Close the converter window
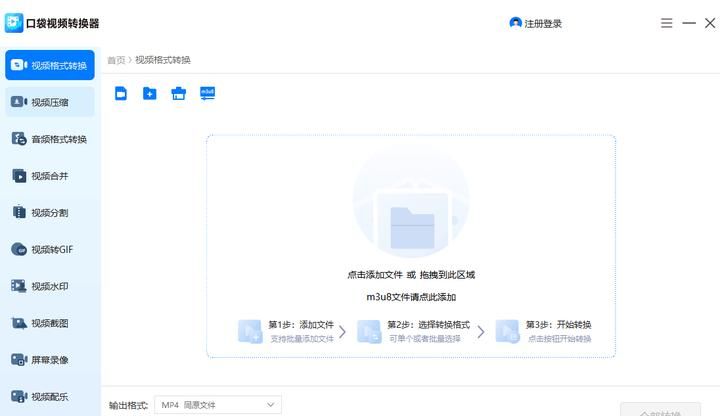Screen dimensions: 720x416 coord(710,23)
